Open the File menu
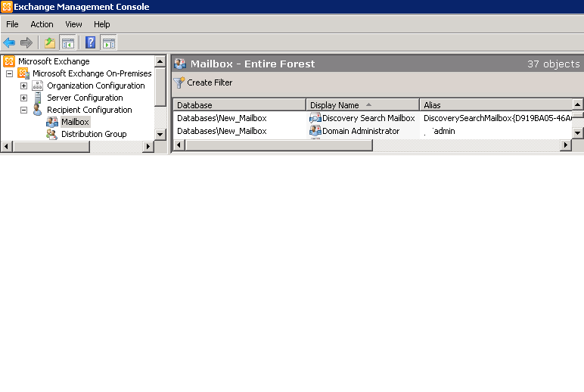Image resolution: width=584 pixels, height=392 pixels. click(12, 24)
